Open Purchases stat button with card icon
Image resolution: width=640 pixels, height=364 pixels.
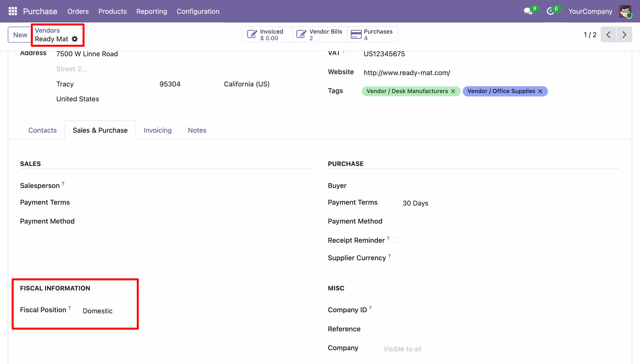pos(372,35)
